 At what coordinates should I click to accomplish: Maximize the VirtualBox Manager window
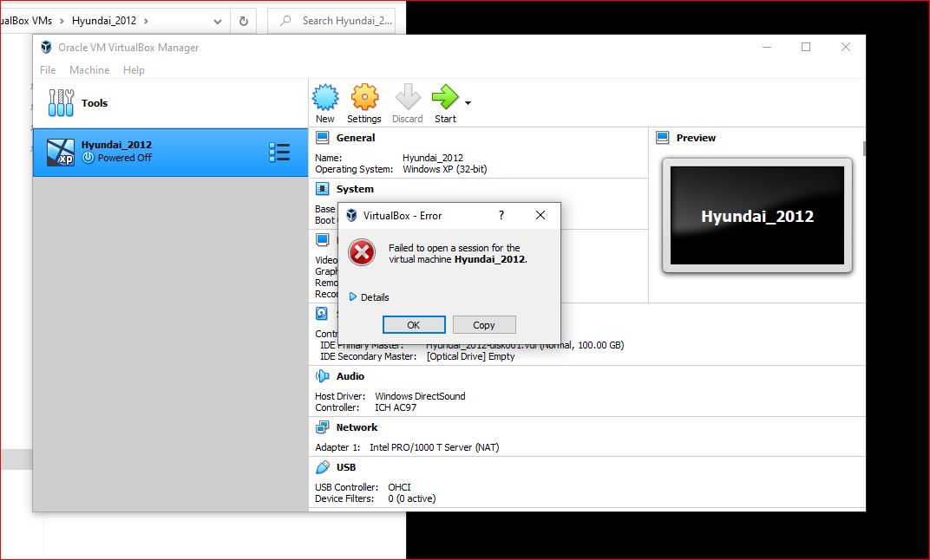click(x=806, y=48)
